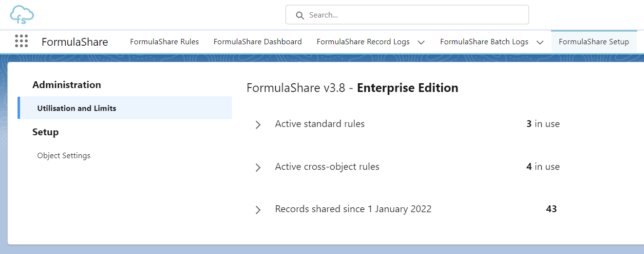Click the Active standard rules label
Image resolution: width=644 pixels, height=254 pixels.
[320, 124]
